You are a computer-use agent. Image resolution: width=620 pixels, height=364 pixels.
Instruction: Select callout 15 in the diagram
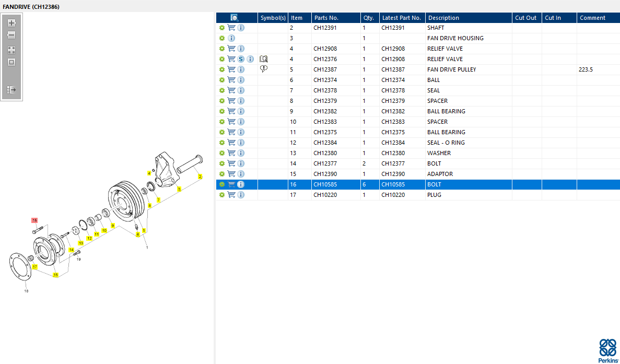click(55, 275)
